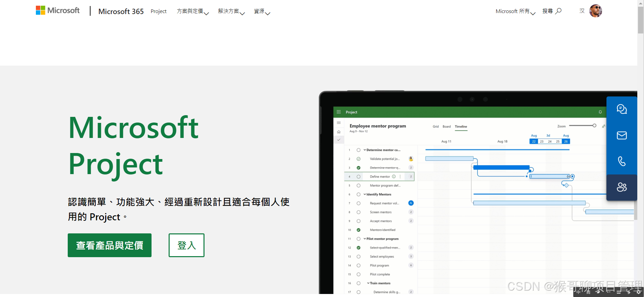This screenshot has height=297, width=644.
Task: Open the Project link in navigation bar
Action: 159,11
